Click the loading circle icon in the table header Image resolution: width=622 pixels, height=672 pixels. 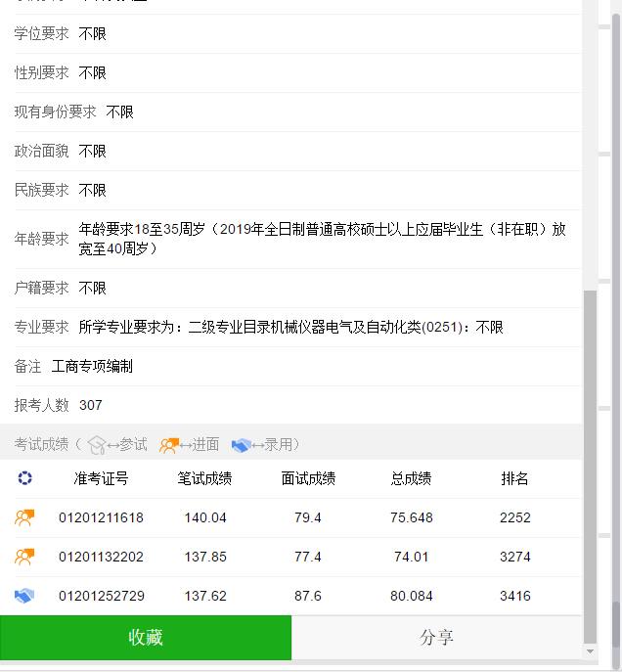pos(24,478)
